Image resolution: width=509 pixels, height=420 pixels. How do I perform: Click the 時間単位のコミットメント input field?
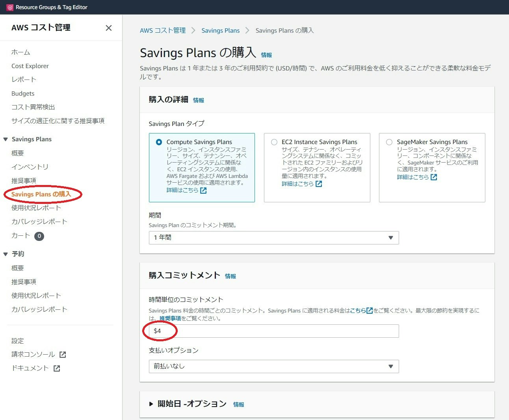[274, 331]
